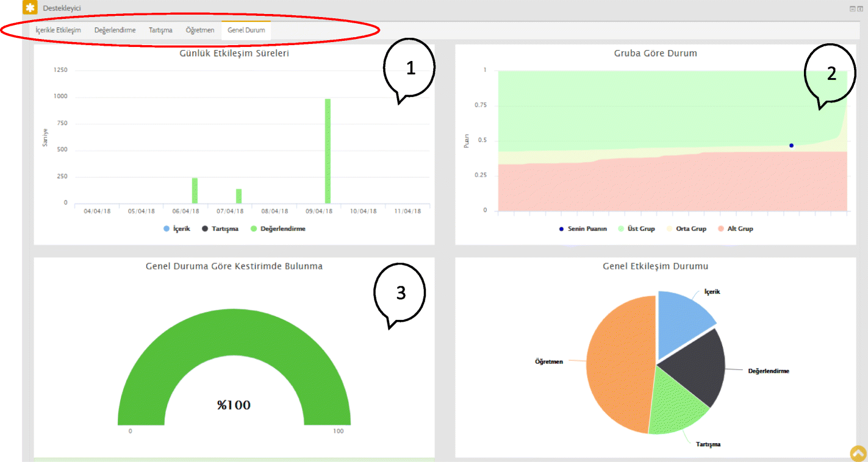The height and width of the screenshot is (462, 868).
Task: Dock the Destekleyici block with arrow icon
Action: tap(860, 9)
